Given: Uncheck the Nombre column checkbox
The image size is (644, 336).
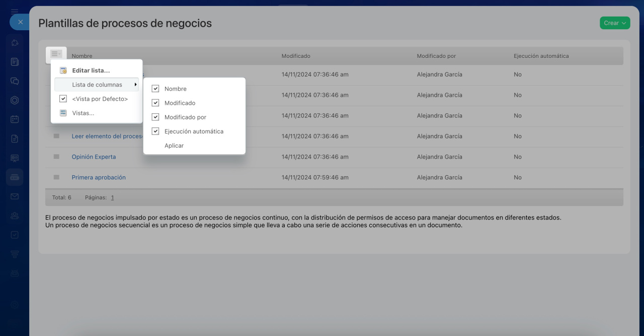Looking at the screenshot, I should [155, 89].
